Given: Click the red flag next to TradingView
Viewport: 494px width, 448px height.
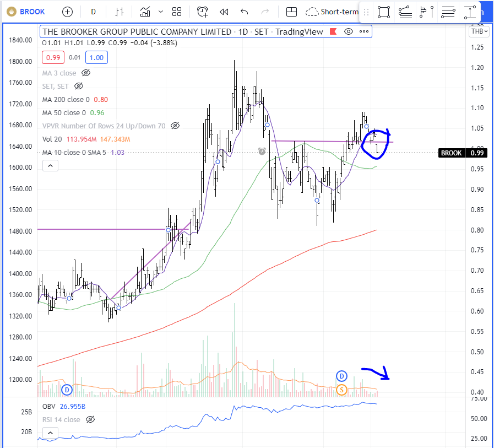Looking at the screenshot, I should click(x=333, y=31).
